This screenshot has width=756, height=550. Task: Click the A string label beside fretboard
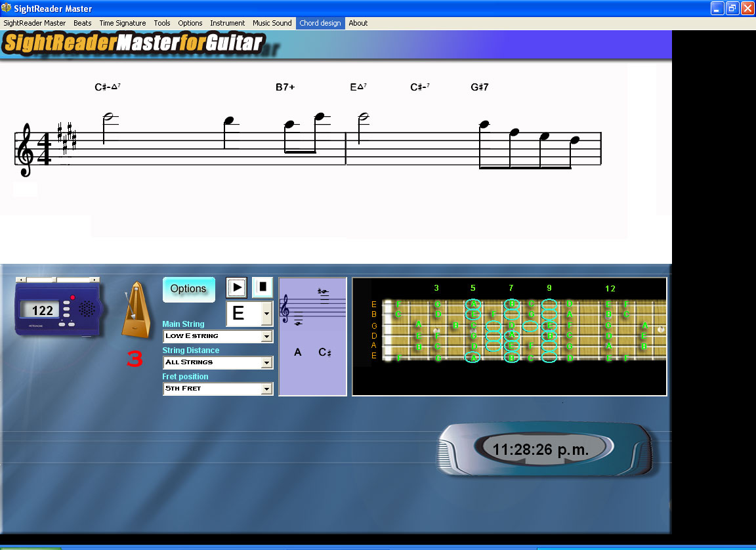(373, 345)
